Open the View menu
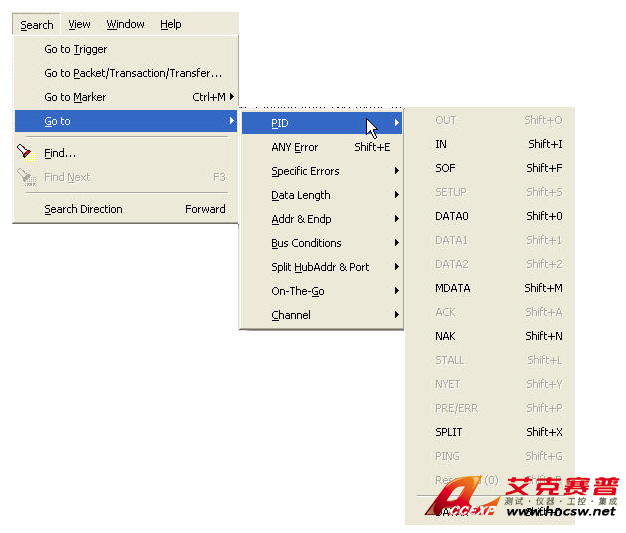 (x=79, y=25)
